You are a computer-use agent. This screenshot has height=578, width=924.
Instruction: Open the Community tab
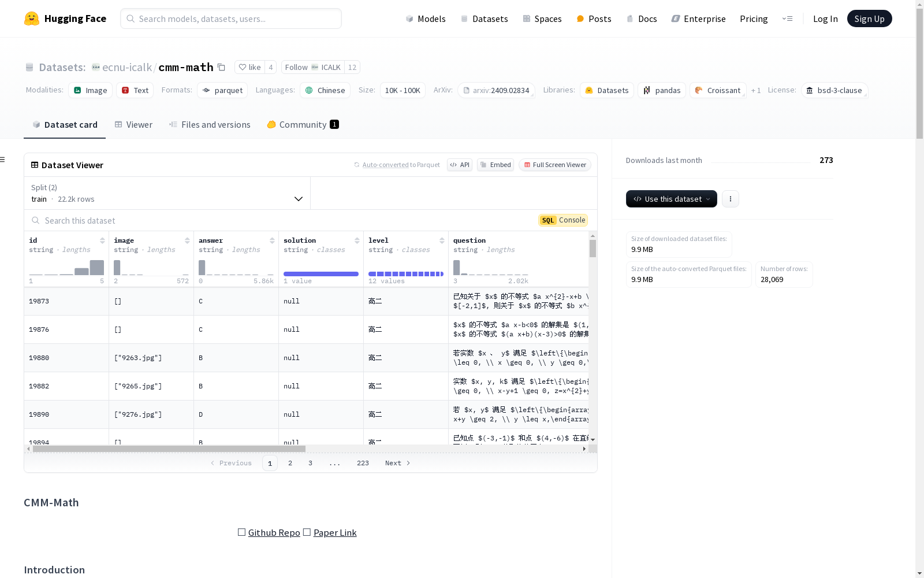303,125
